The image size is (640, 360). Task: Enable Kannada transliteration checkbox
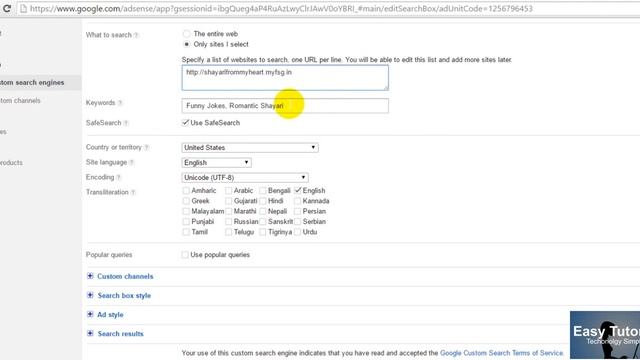(x=298, y=201)
